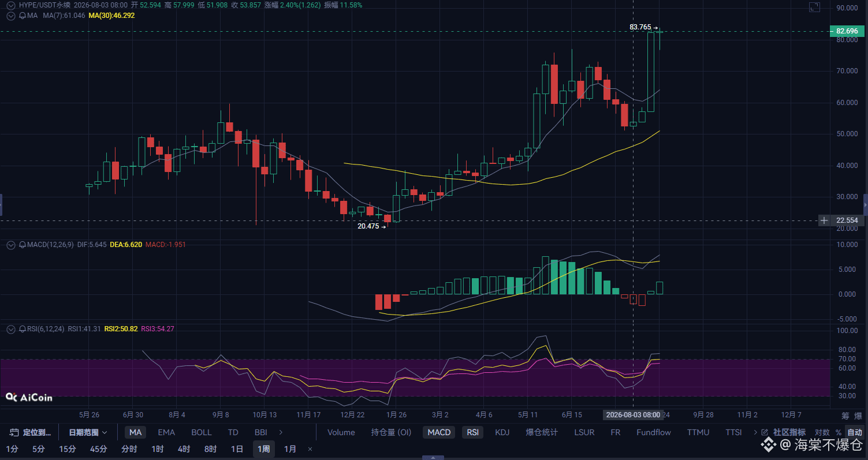Click the RSI alert bell icon
868x460 pixels.
(23, 329)
